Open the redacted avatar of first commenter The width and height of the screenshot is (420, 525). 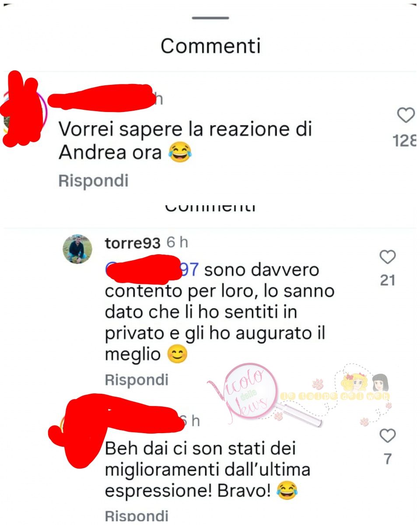24,112
